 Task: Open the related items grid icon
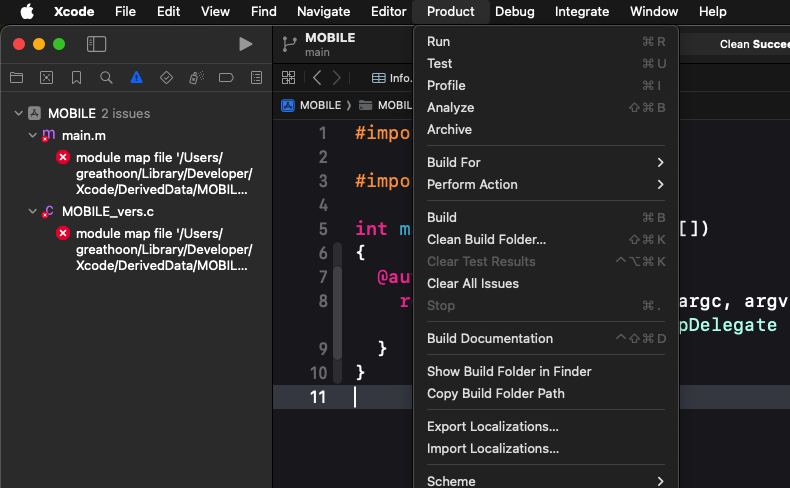pos(289,78)
